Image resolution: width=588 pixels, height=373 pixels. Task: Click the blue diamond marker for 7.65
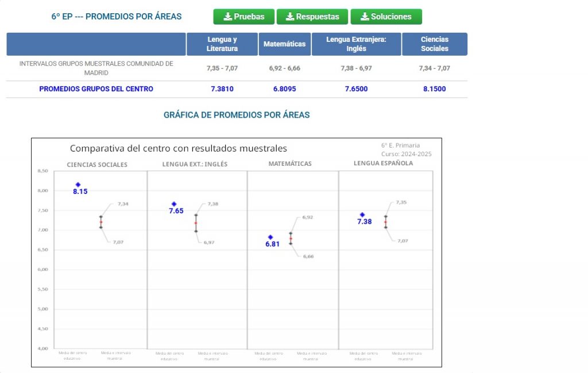174,204
